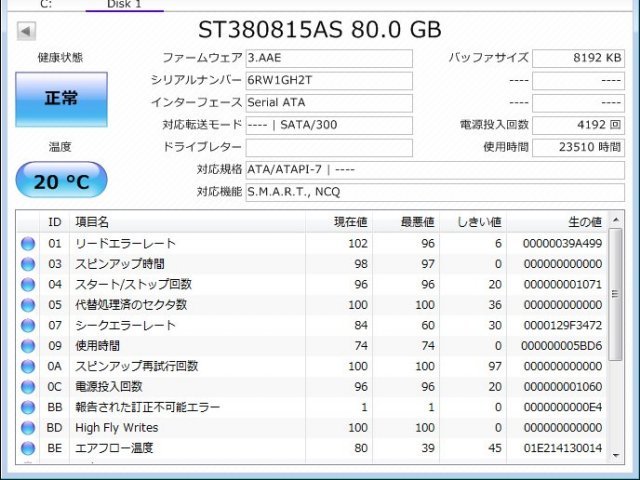Select the High Fly Writes row name
The height and width of the screenshot is (480, 640).
tap(117, 428)
